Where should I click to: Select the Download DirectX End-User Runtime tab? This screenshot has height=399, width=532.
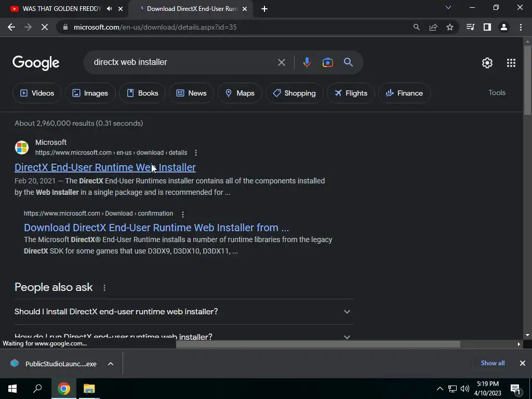pyautogui.click(x=192, y=9)
